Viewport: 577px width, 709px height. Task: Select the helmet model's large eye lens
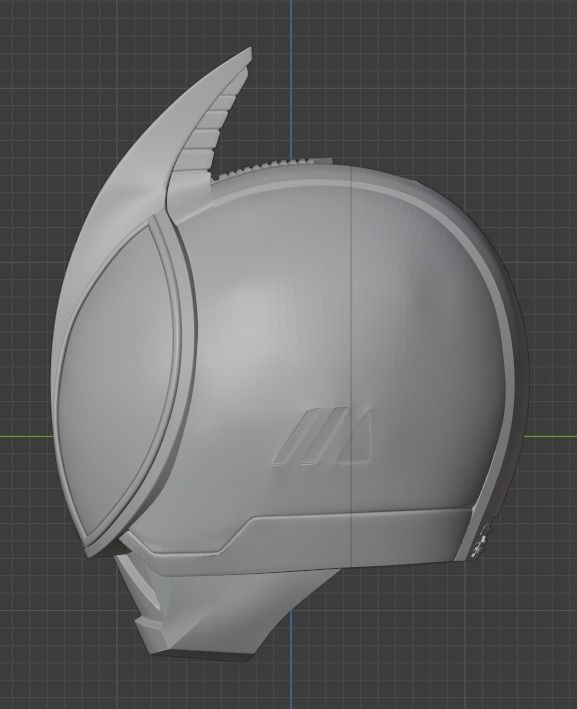coord(118,380)
